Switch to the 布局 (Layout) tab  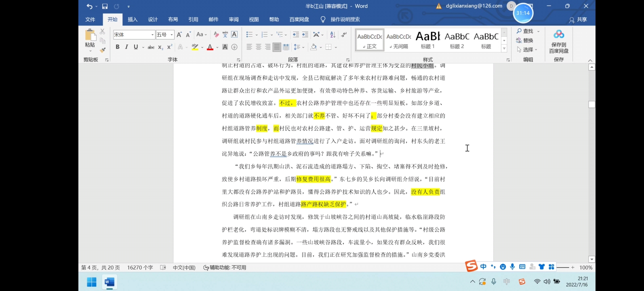[173, 19]
